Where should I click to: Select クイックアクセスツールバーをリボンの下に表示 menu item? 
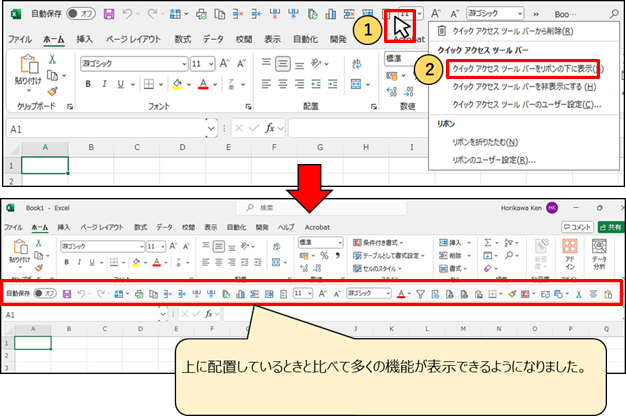click(x=523, y=69)
